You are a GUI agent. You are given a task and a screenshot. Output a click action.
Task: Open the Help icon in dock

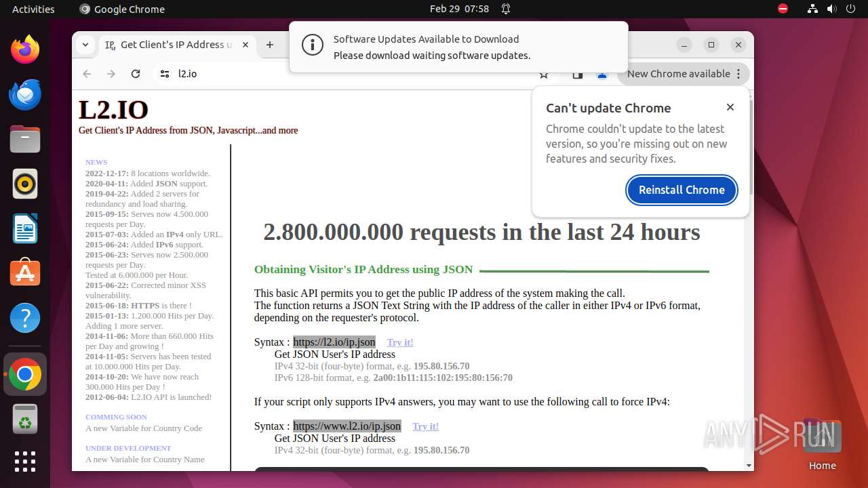coord(25,318)
